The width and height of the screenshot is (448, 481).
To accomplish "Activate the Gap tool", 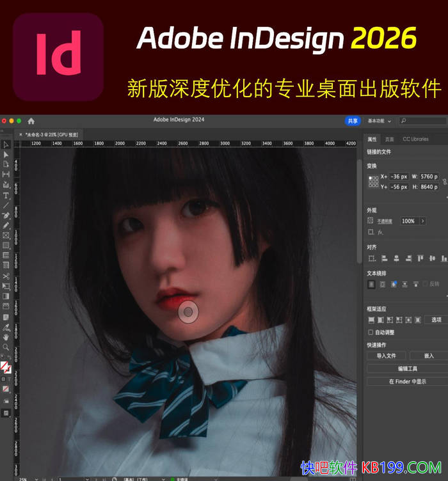I will (6, 174).
